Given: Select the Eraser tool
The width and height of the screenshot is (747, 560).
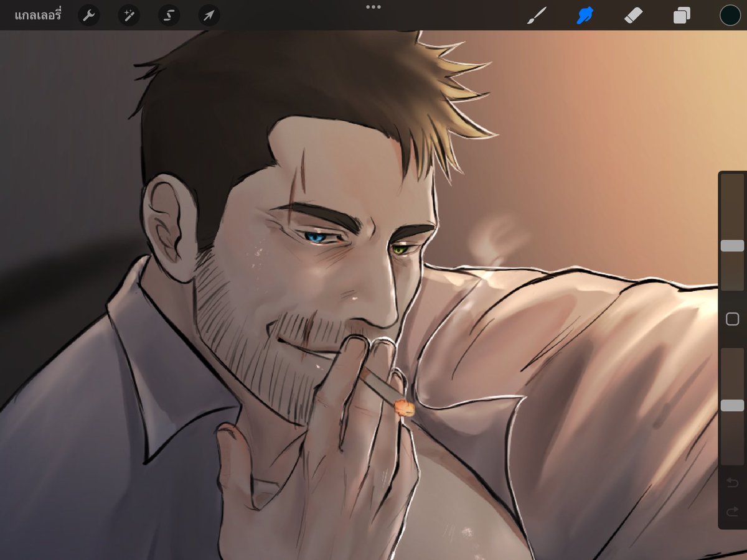Looking at the screenshot, I should tap(632, 15).
